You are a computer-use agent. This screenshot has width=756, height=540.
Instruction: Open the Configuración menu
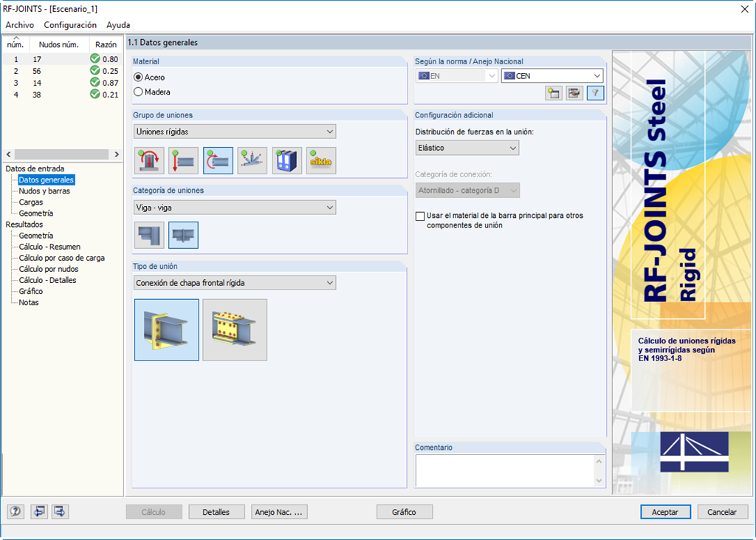point(70,24)
